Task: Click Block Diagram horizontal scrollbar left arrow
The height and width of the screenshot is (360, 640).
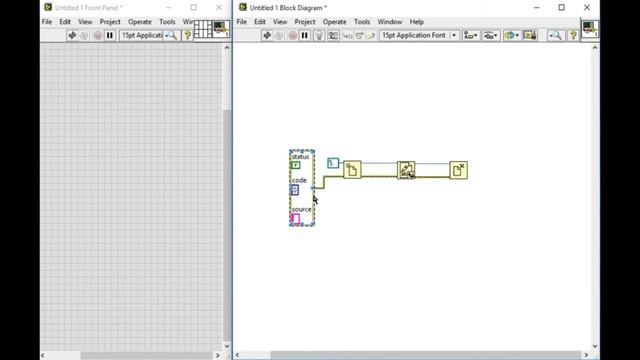Action: (238, 355)
